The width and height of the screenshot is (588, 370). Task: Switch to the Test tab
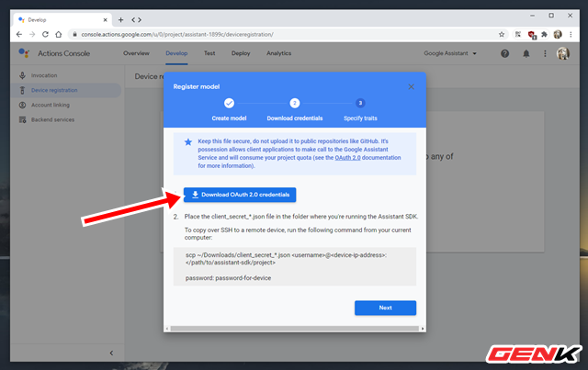tap(209, 53)
